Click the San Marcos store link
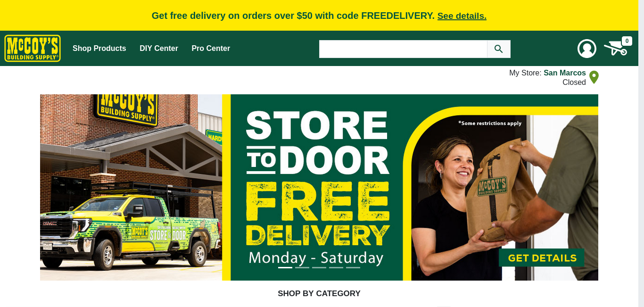Viewport: 644px width, 307px height. tap(565, 73)
